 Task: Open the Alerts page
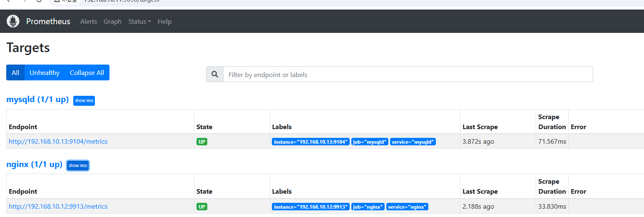[89, 21]
